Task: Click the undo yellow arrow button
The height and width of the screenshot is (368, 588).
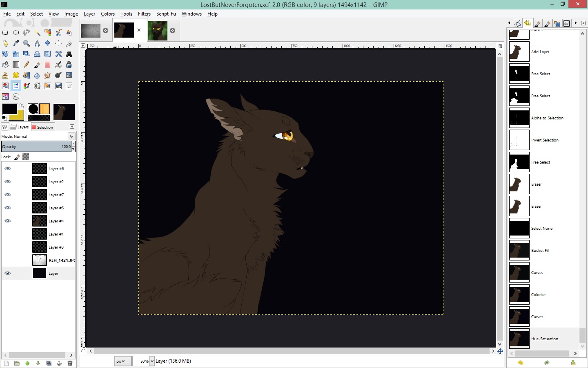Action: (x=520, y=363)
